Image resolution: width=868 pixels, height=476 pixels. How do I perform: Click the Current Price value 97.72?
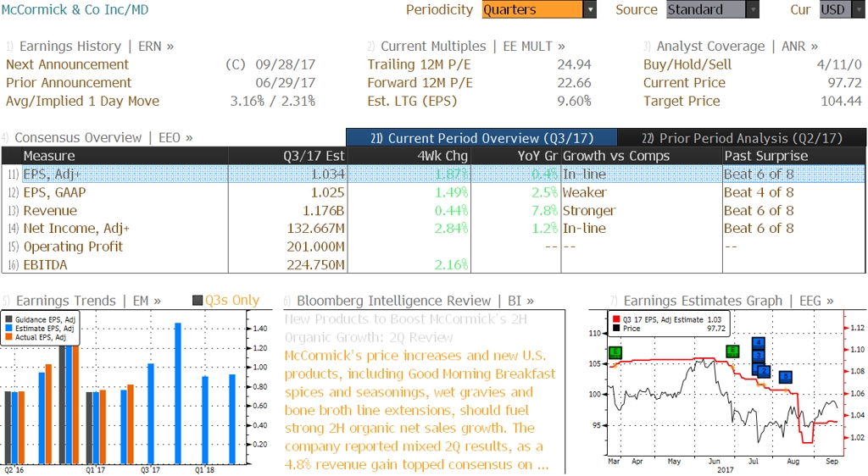click(845, 83)
